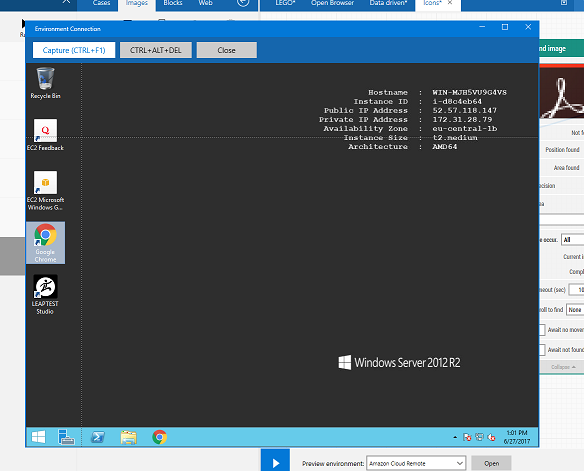Click the Adobe logo image thumbnail
This screenshot has height=471, width=584.
(562, 93)
